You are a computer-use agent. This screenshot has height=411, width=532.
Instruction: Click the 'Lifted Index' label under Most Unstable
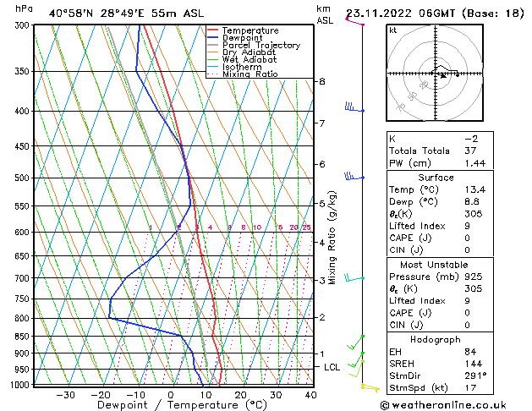click(417, 301)
